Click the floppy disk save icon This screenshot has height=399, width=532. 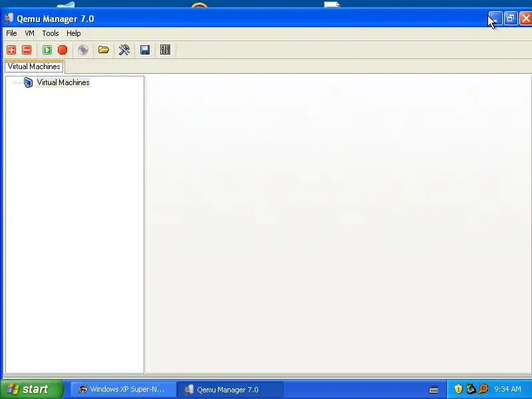(145, 50)
